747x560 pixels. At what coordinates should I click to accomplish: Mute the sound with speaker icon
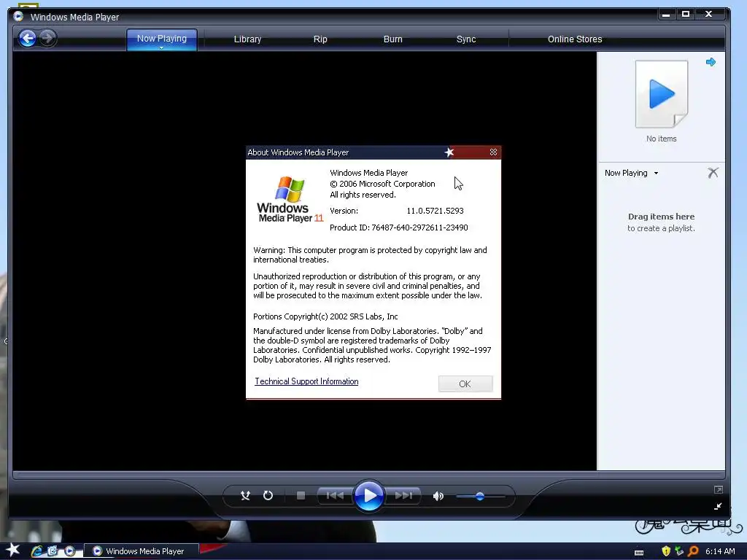(x=438, y=496)
